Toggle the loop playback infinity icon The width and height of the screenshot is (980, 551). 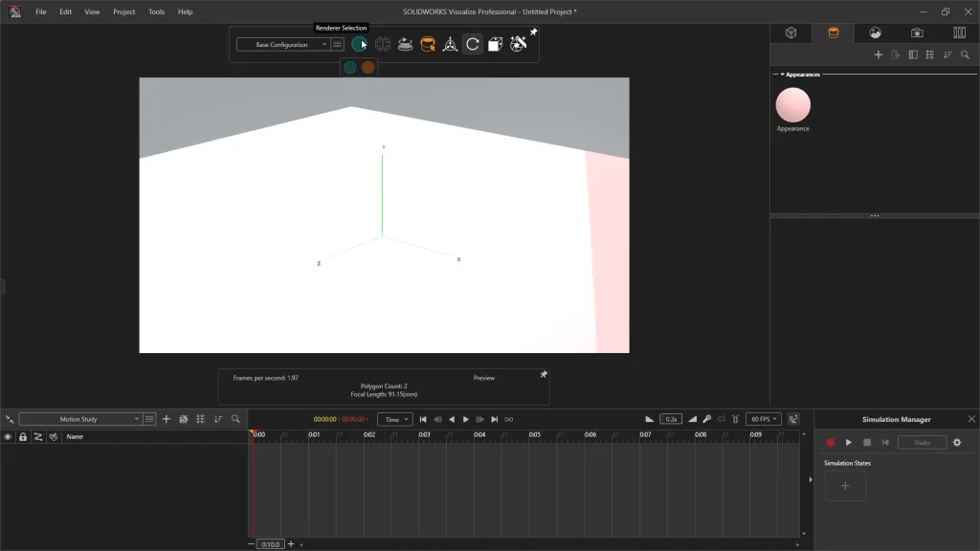tap(509, 419)
